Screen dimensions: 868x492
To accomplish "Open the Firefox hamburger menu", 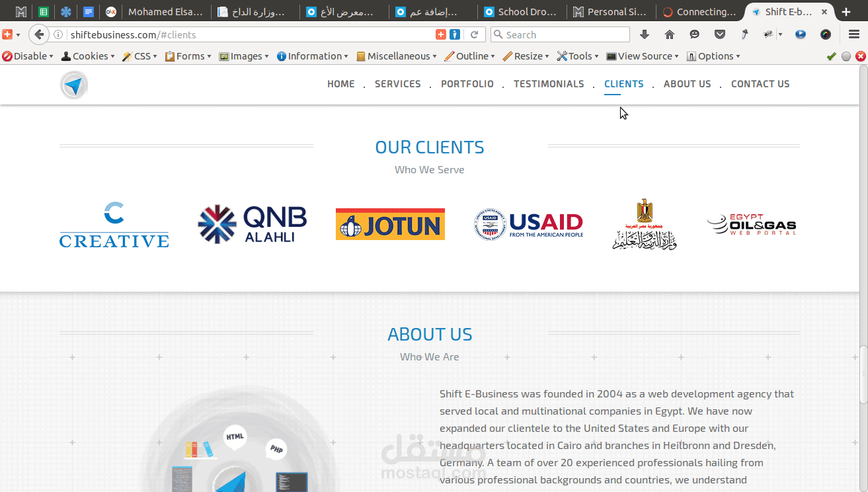I will pyautogui.click(x=853, y=34).
